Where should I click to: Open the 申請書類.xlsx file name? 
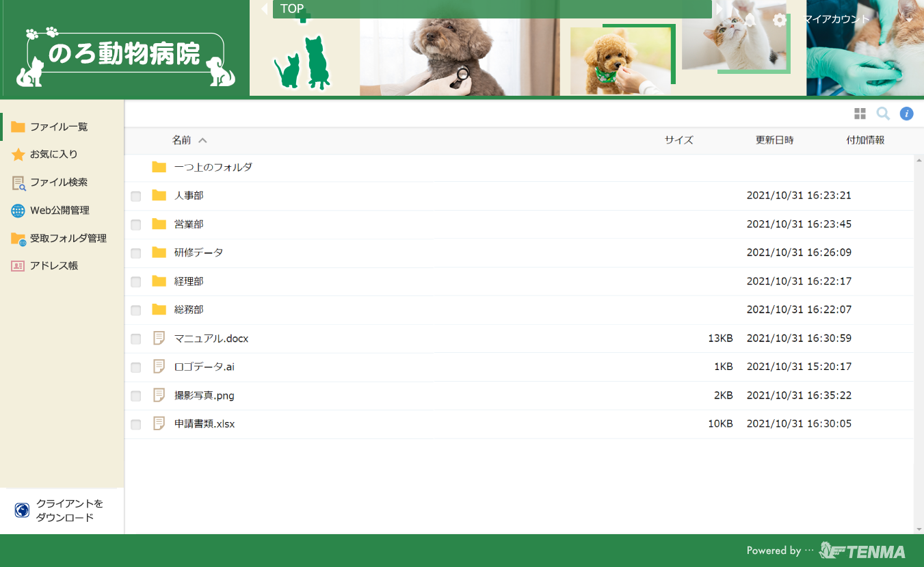coord(204,424)
